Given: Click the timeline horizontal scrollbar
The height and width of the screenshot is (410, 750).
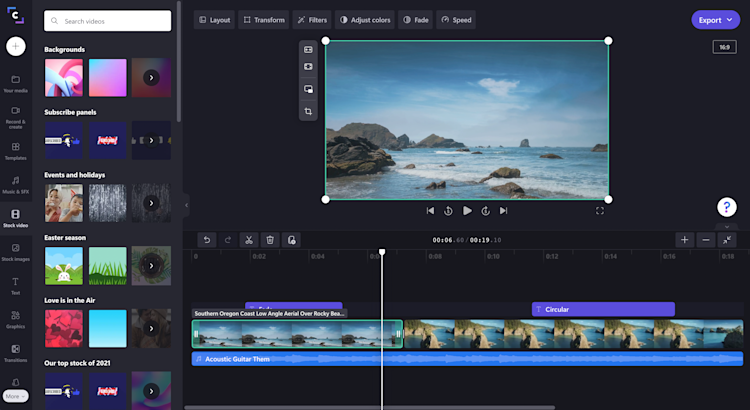Looking at the screenshot, I should coord(450,407).
